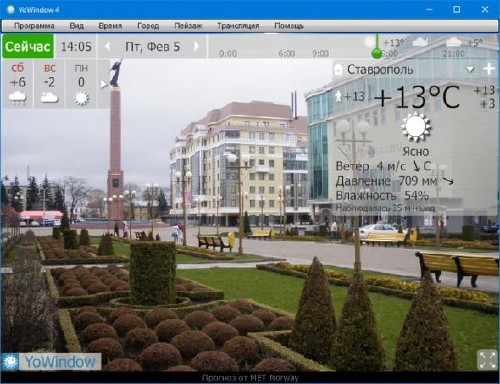Click the feels-like person icon
Viewport: 500px width, 384px height.
(339, 96)
